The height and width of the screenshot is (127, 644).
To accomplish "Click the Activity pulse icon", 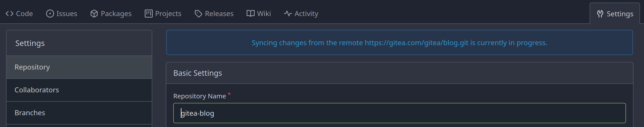I will (288, 14).
